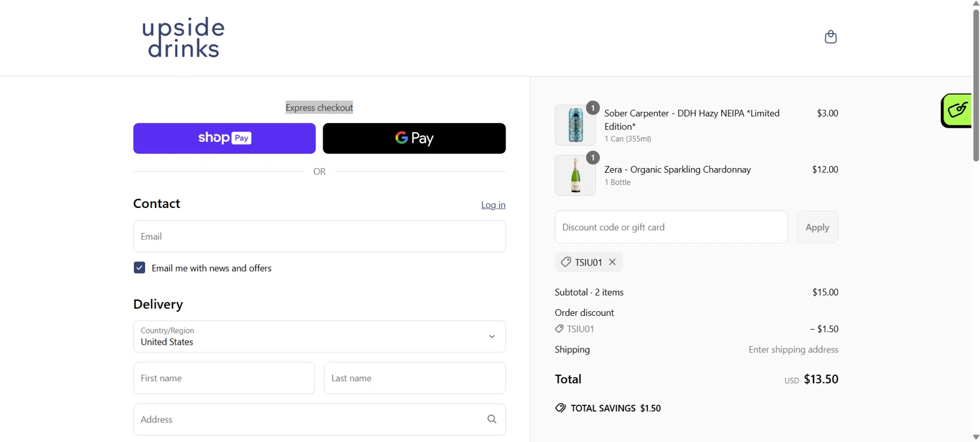Open the green coupon extension widget

tap(956, 110)
